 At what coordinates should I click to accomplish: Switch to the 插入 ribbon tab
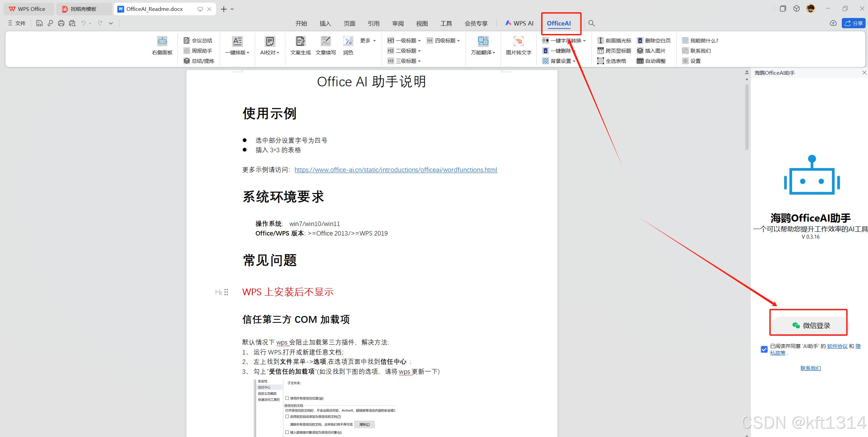click(325, 23)
